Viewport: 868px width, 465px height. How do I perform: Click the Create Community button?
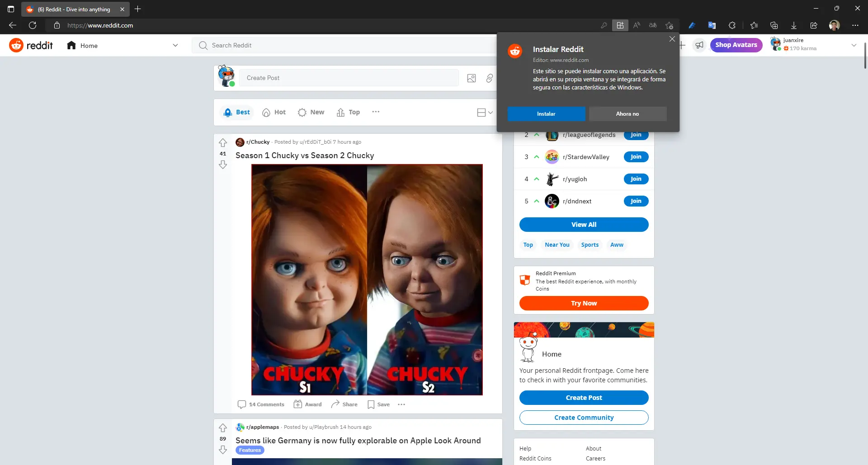[584, 418]
